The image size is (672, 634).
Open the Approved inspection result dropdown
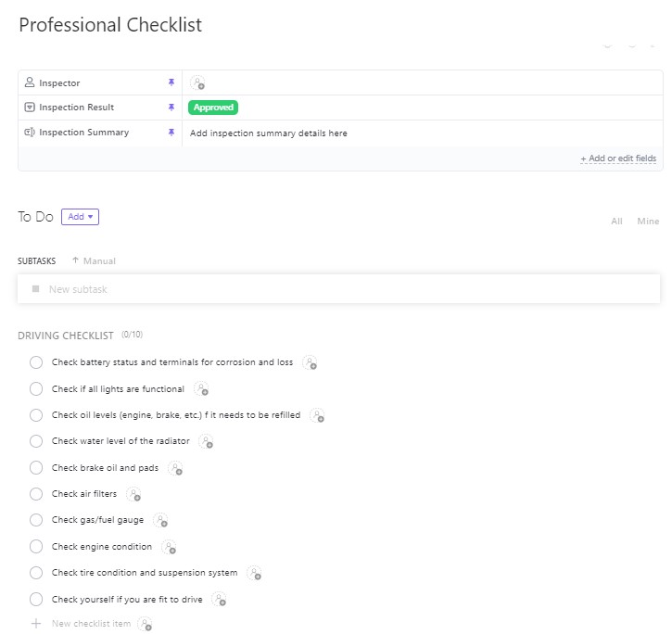213,108
